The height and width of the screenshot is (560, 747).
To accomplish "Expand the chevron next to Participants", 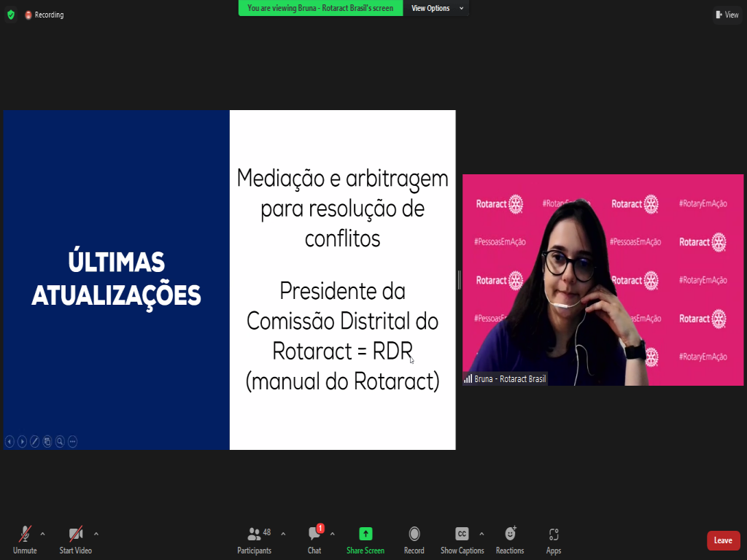I will point(283,534).
